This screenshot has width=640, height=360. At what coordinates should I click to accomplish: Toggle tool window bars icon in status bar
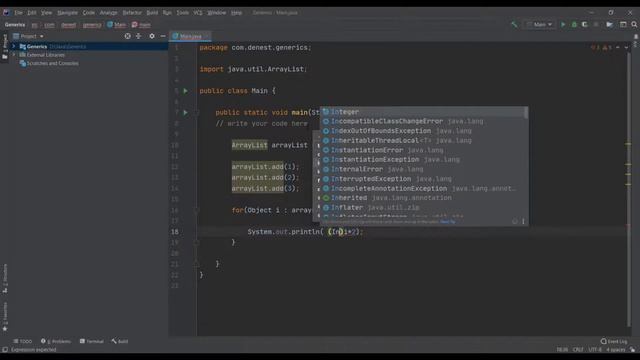click(x=5, y=350)
